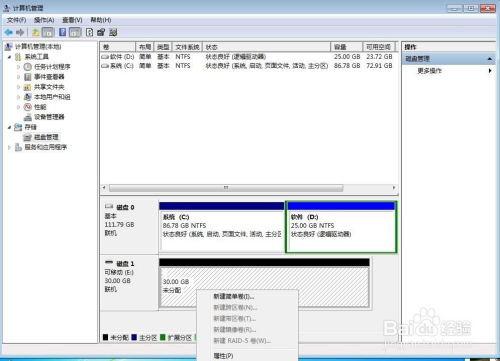Viewport: 500px width, 361px height.
Task: Click the Refresh page icon in the toolbar
Action: (x=89, y=32)
